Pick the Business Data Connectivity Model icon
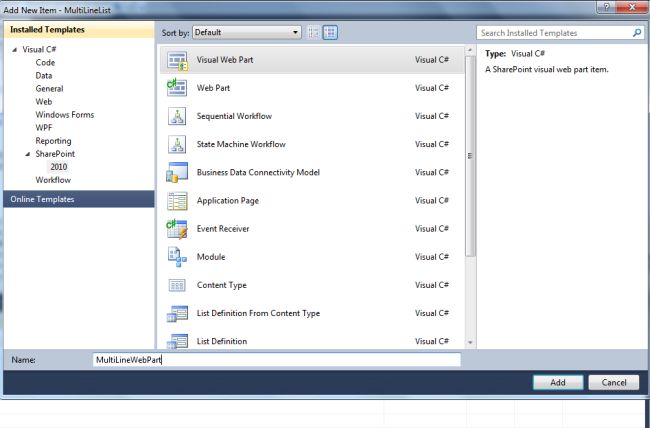 177,173
